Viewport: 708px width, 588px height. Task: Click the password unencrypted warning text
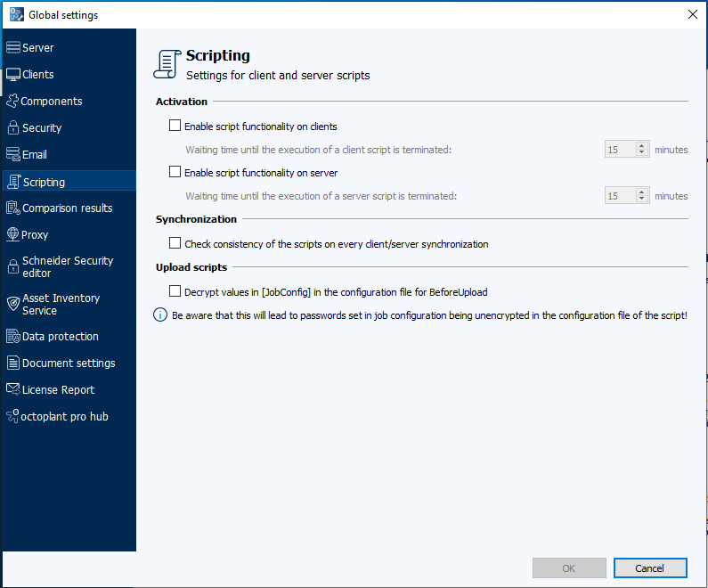pos(429,315)
